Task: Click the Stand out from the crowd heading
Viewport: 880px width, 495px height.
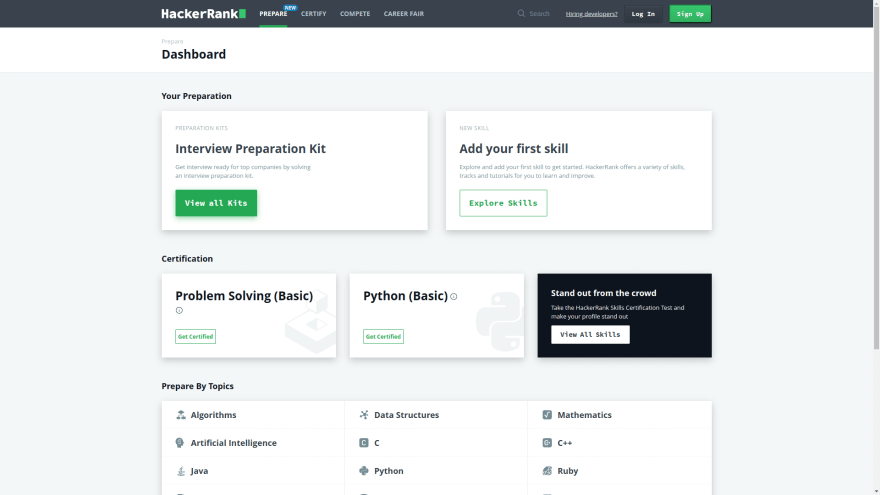Action: point(603,293)
